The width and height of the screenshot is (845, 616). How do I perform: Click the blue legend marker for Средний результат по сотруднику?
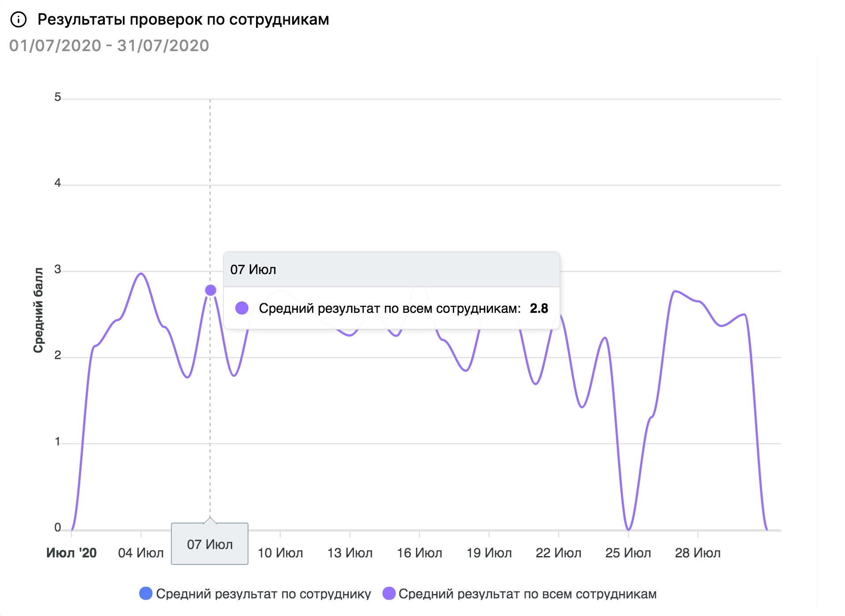pyautogui.click(x=146, y=593)
